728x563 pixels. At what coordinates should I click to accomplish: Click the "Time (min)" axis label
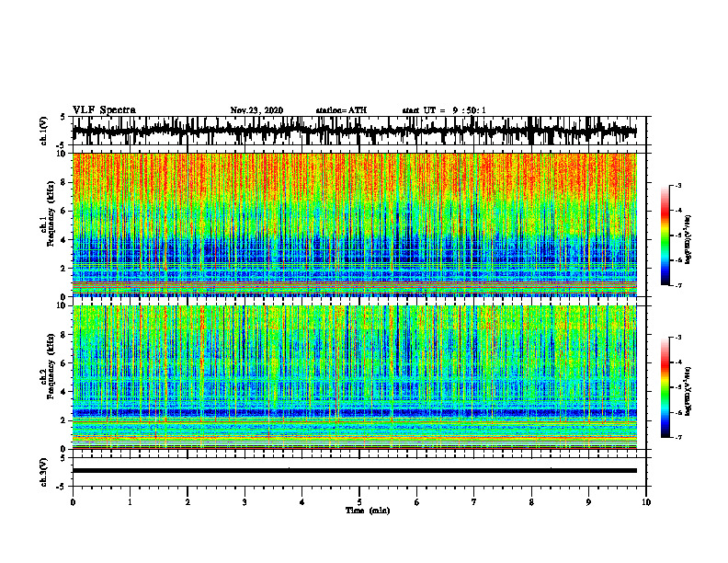pyautogui.click(x=368, y=511)
